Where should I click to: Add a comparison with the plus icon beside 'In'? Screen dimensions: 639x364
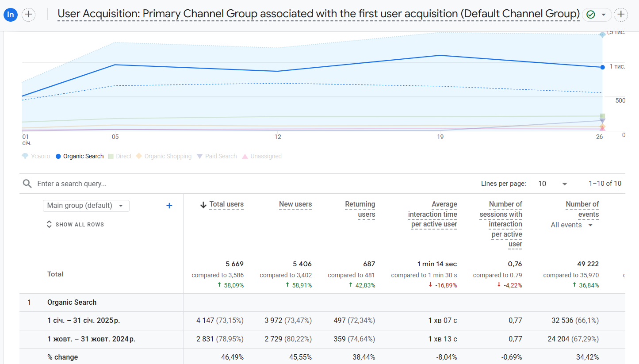coord(29,15)
